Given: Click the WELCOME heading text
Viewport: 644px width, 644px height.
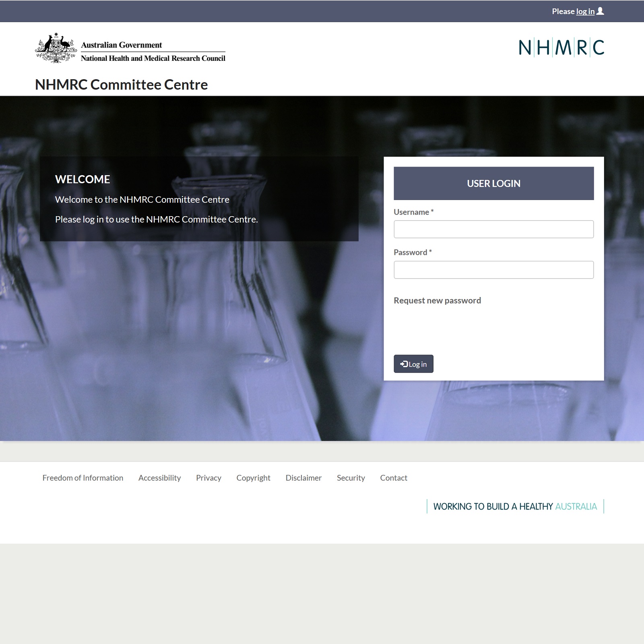Looking at the screenshot, I should pyautogui.click(x=83, y=179).
